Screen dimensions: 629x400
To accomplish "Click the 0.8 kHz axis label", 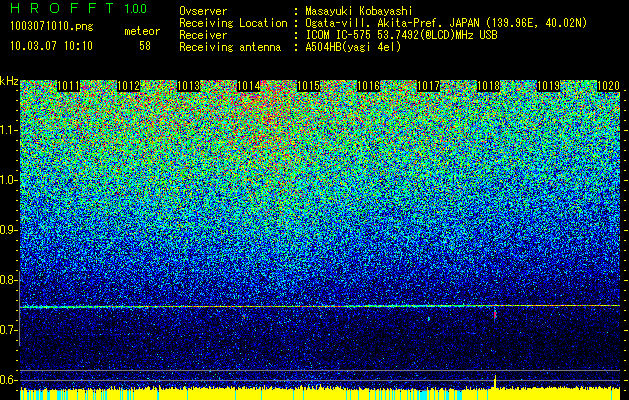I will click(x=9, y=280).
